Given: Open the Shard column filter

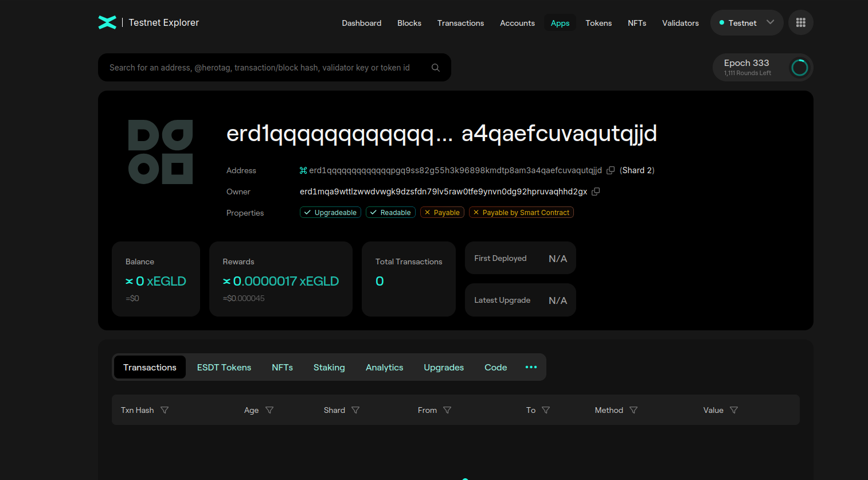Looking at the screenshot, I should tap(355, 410).
